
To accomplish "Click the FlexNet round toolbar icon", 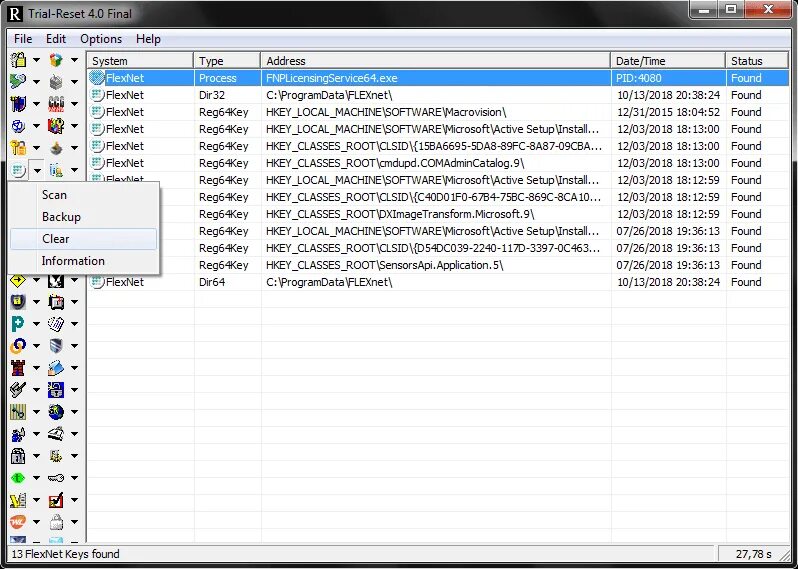I will (18, 169).
